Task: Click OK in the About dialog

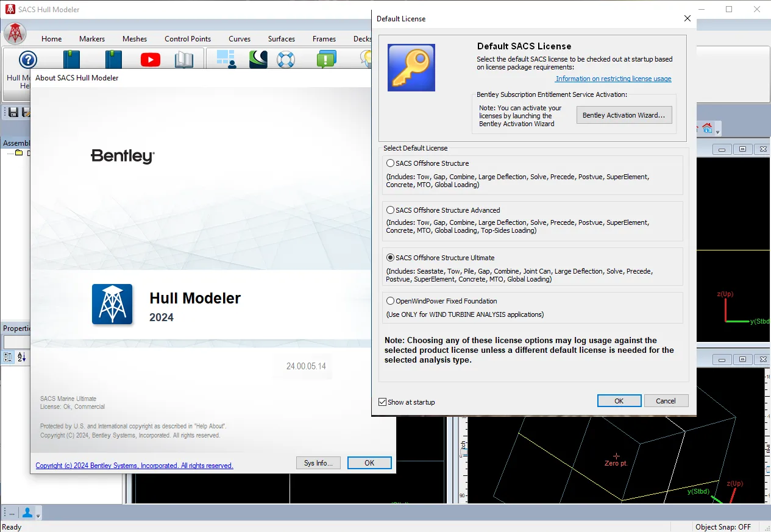Action: point(369,463)
